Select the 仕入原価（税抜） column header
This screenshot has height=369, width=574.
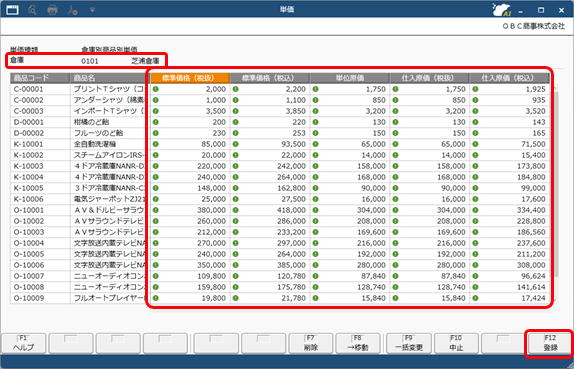pyautogui.click(x=429, y=78)
